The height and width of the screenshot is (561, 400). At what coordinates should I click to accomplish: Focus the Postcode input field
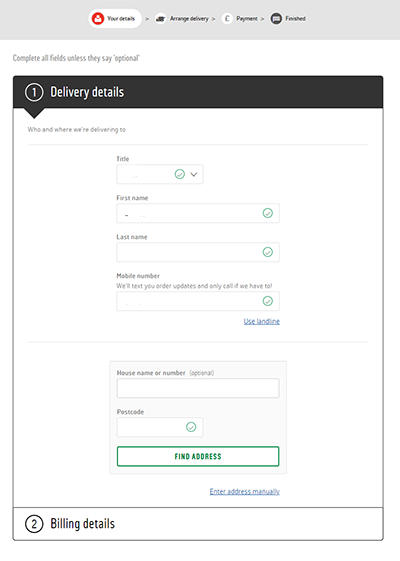(160, 427)
